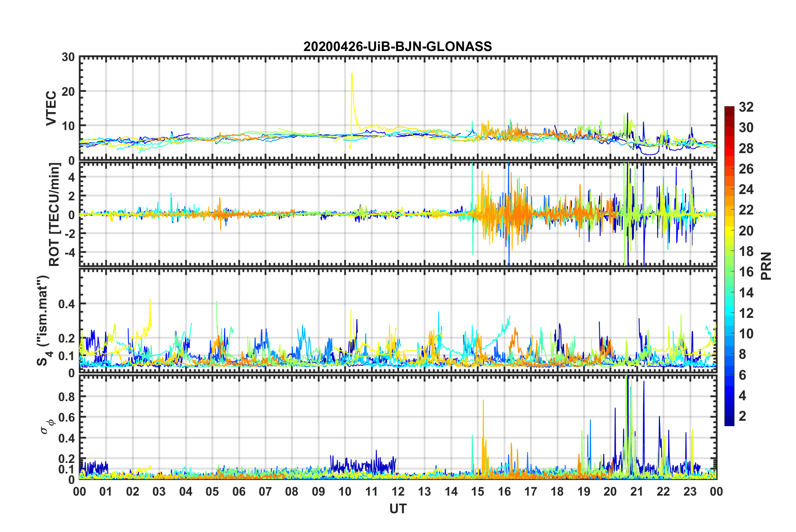The image size is (796, 532).
Task: Click the x-axis tick label 09
Action: click(318, 491)
